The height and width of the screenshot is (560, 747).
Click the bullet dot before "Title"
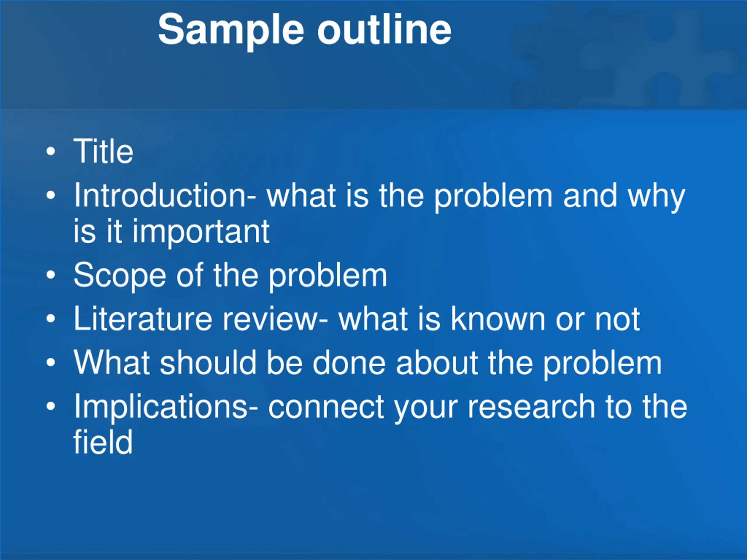tap(51, 151)
